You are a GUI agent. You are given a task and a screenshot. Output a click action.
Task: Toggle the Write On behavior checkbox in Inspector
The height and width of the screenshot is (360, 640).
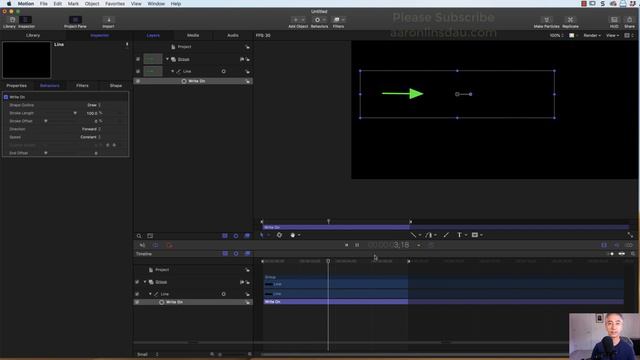(x=6, y=97)
